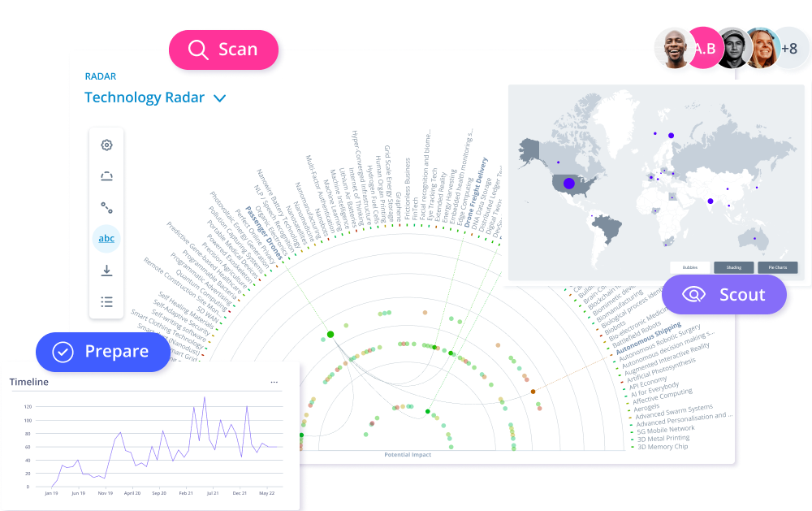Open the Timeline panel ellipsis menu
The width and height of the screenshot is (812, 511).
coord(274,381)
